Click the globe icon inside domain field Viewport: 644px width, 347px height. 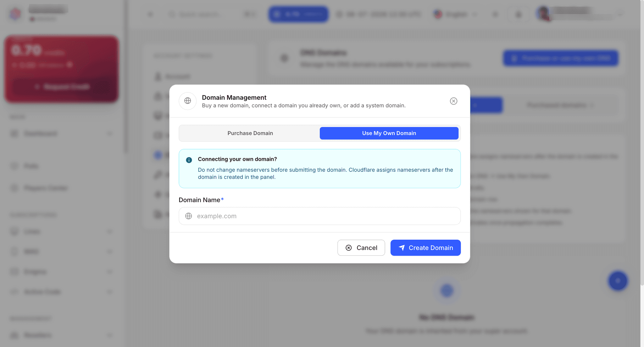click(x=189, y=216)
